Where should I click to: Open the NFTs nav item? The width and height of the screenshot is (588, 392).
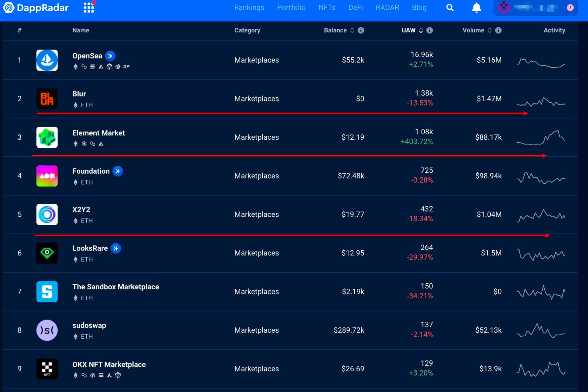(327, 8)
